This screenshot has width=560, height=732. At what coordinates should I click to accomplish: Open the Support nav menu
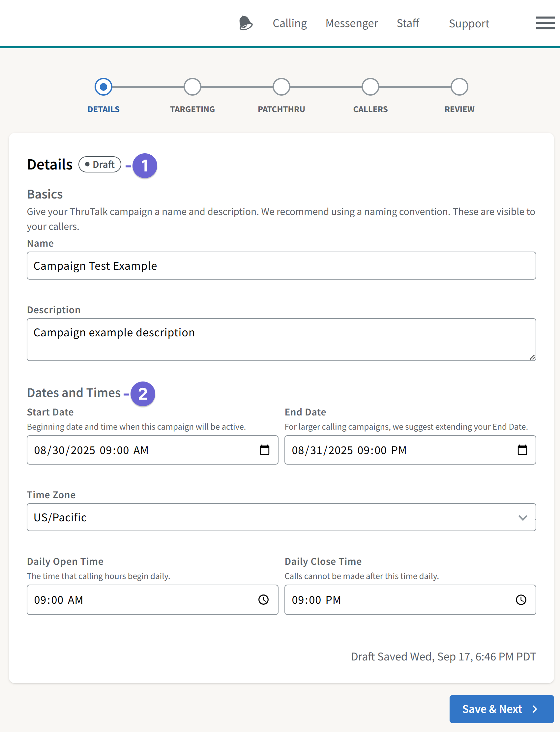click(x=469, y=23)
